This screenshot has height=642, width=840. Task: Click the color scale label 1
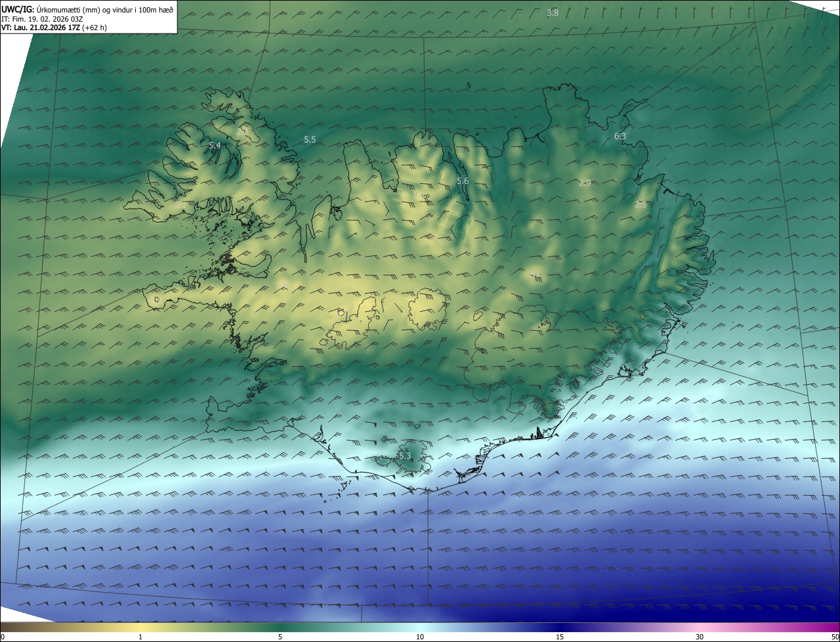click(x=140, y=637)
